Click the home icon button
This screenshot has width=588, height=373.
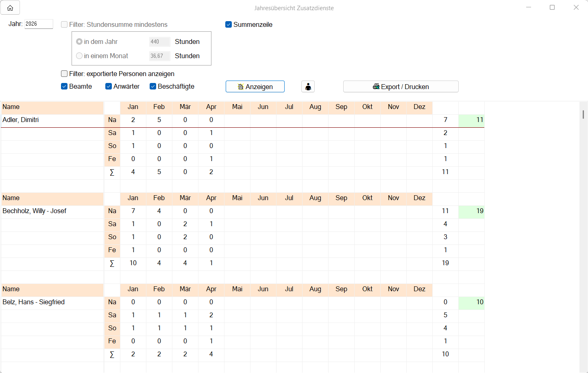(x=10, y=8)
